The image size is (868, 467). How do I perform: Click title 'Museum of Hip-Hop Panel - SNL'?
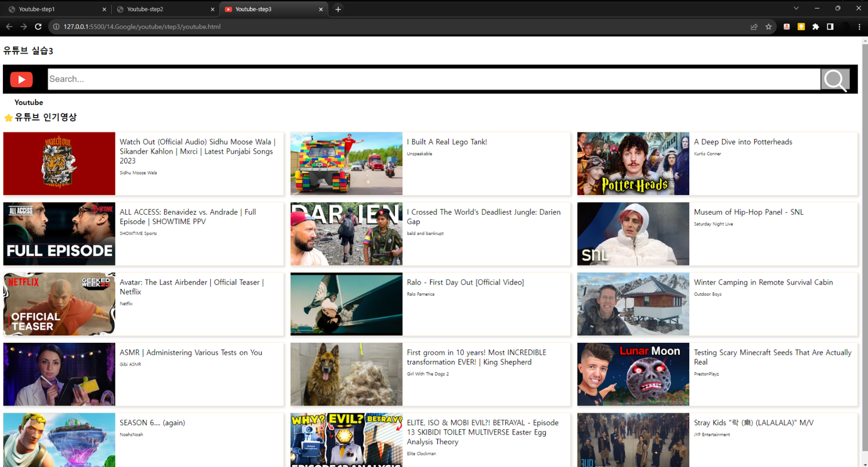tap(749, 212)
